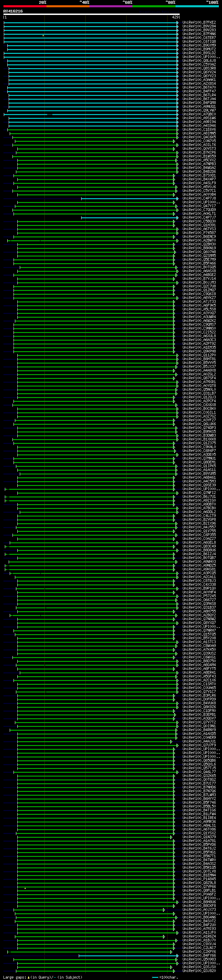The image size is (222, 980).
Task: Click the '=100char.' scale legend
Action: coord(169,977)
